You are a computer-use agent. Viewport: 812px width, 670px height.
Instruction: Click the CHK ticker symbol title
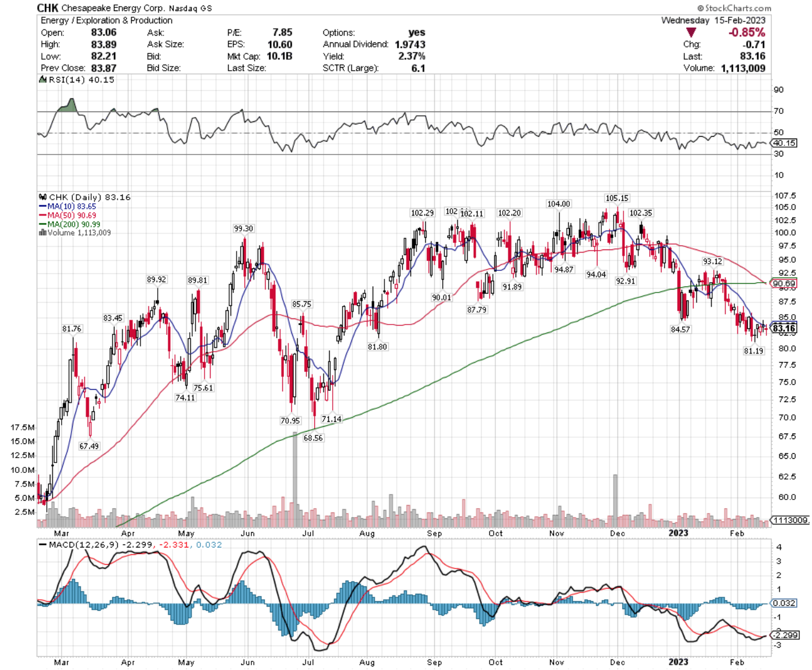(x=48, y=8)
